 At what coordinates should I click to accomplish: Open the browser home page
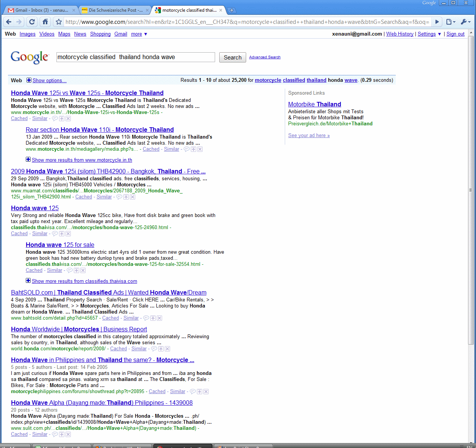(x=45, y=22)
